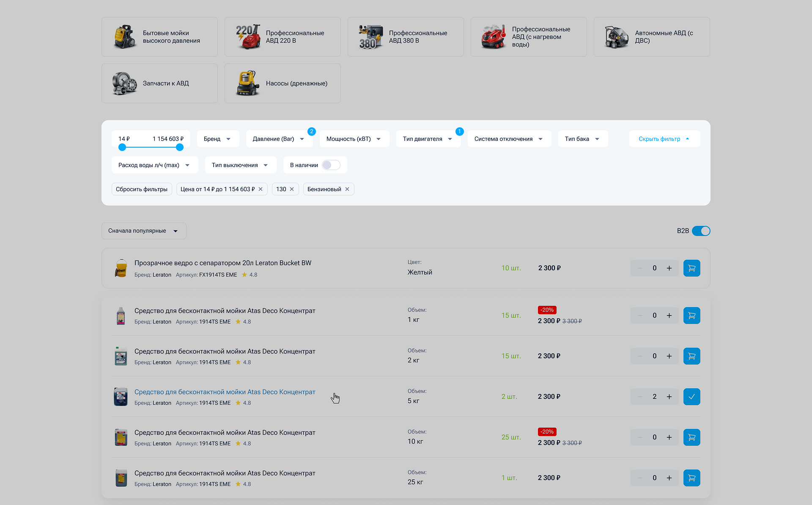Open Профессиональные АВД 380 В category
Viewport: 812px width, 505px height.
405,37
